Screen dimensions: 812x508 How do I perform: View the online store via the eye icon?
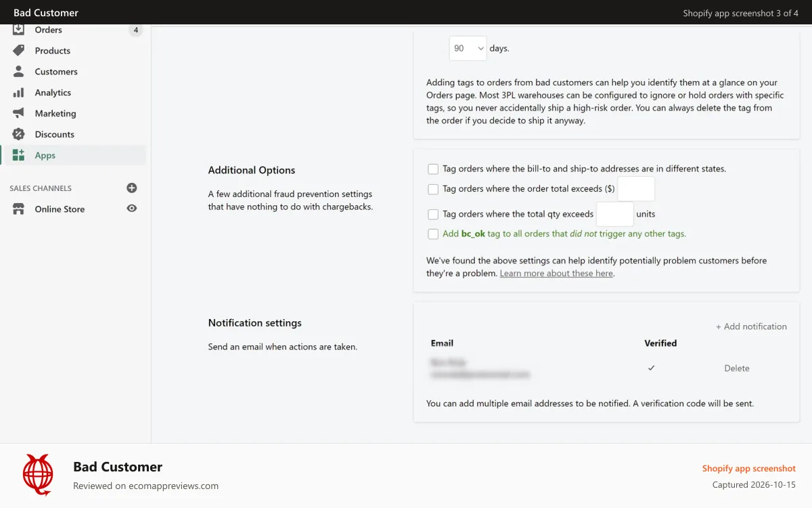point(132,209)
